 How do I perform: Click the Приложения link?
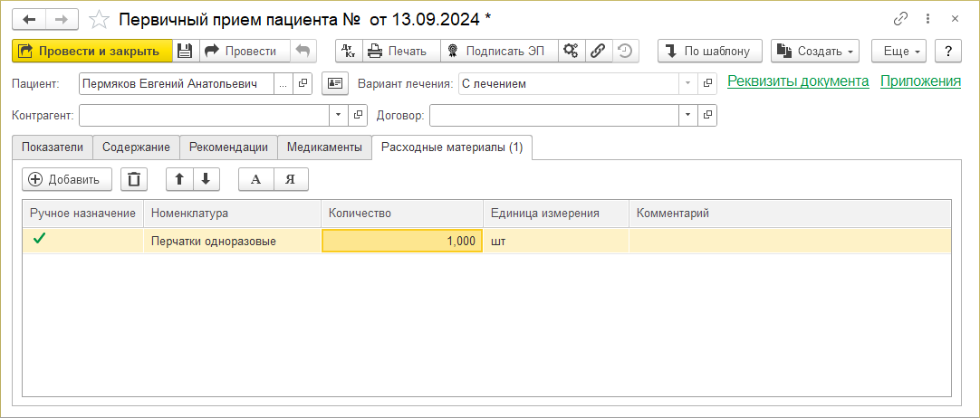[920, 81]
